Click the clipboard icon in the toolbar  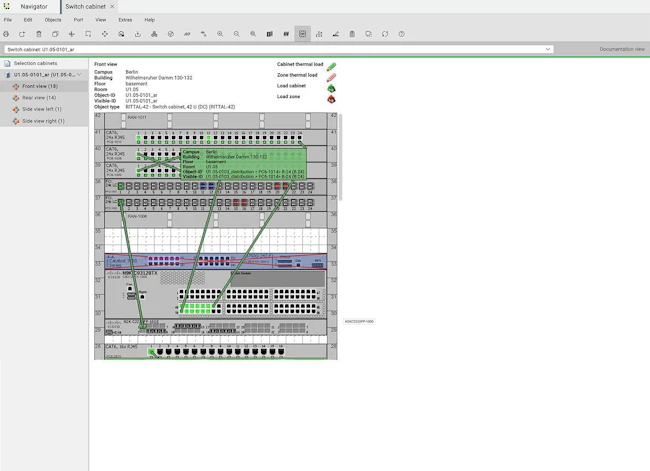point(352,34)
